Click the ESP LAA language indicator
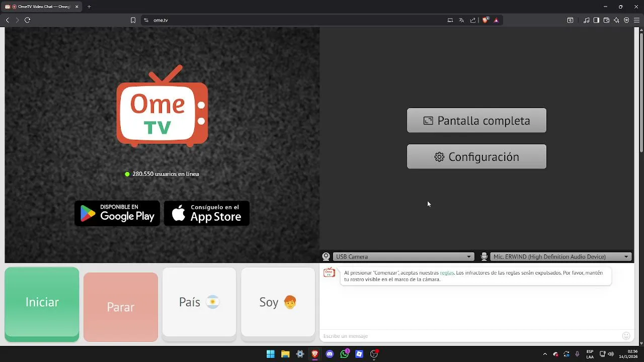 pyautogui.click(x=590, y=354)
